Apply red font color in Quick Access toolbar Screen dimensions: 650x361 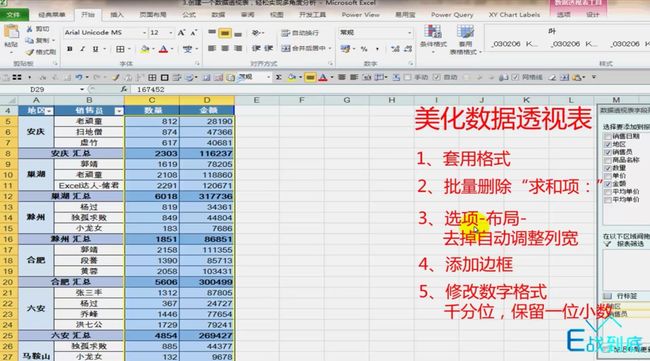click(323, 77)
